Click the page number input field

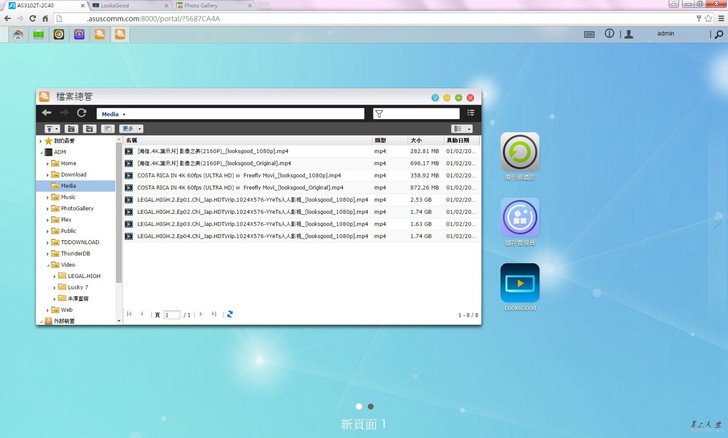point(172,314)
